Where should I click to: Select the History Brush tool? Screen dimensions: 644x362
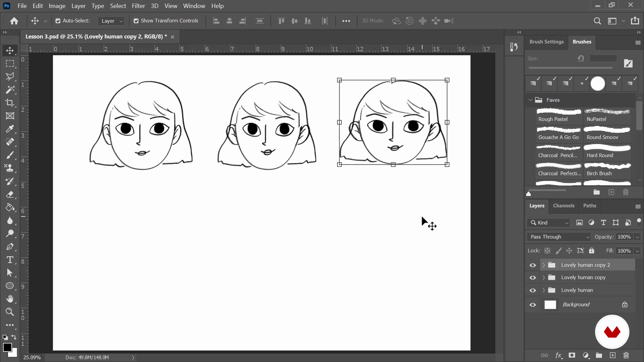coord(10,181)
